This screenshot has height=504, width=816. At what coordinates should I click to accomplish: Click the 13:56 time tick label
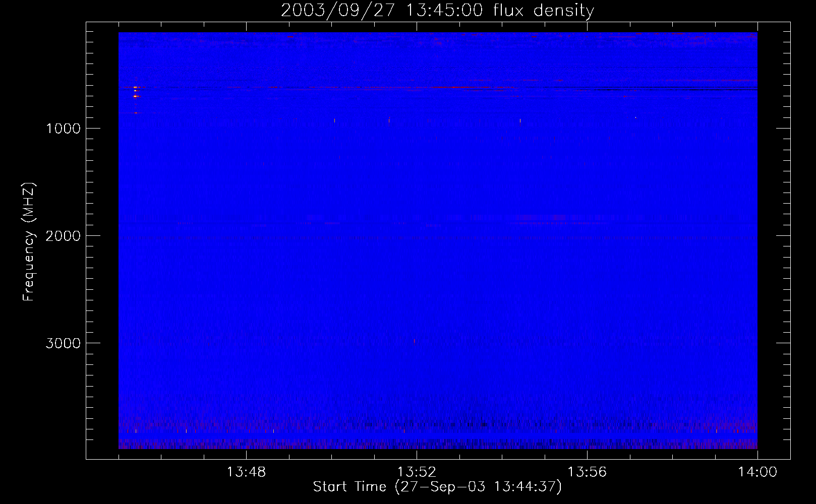click(587, 472)
